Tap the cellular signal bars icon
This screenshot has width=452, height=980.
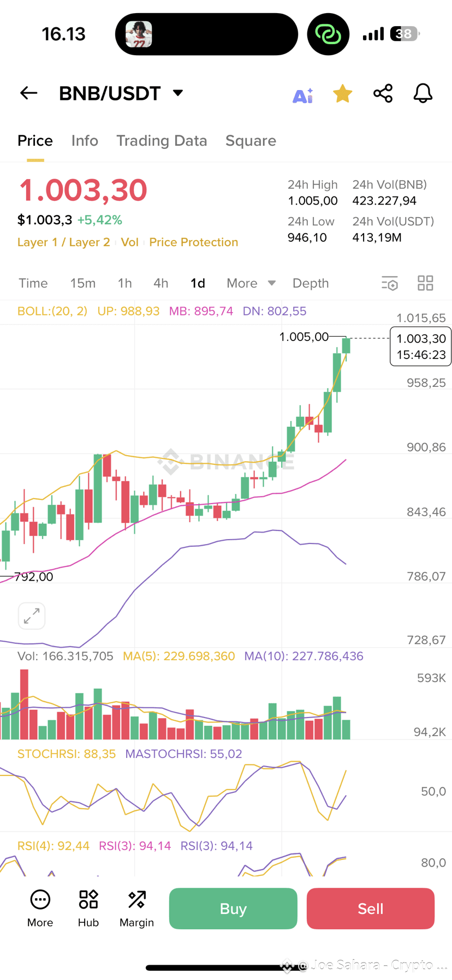[373, 34]
